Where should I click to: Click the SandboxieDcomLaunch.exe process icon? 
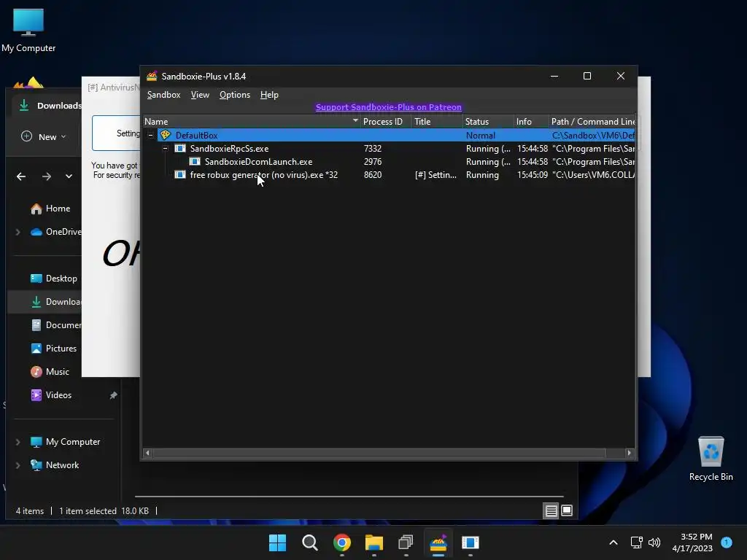click(x=195, y=162)
